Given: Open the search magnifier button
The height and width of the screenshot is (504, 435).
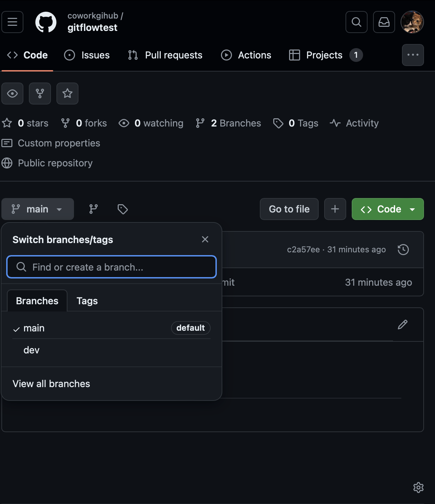Looking at the screenshot, I should click(x=356, y=22).
